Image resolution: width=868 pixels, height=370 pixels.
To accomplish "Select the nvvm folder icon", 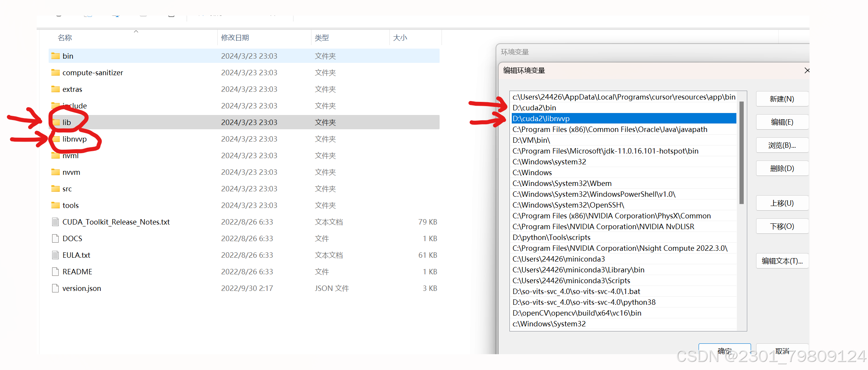I will (56, 172).
